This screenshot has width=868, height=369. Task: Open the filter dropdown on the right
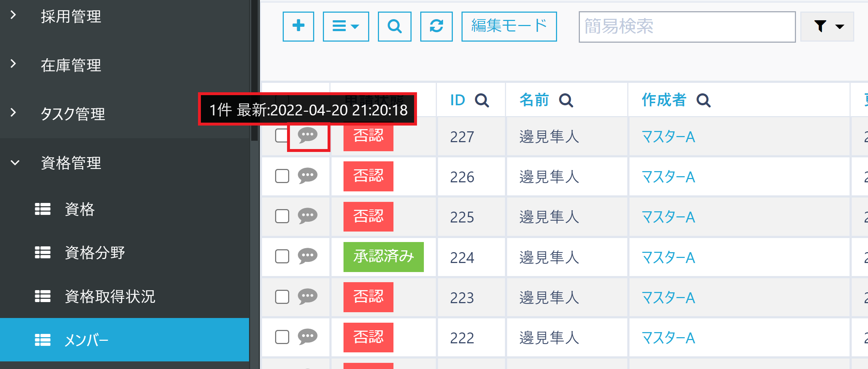pos(827,26)
